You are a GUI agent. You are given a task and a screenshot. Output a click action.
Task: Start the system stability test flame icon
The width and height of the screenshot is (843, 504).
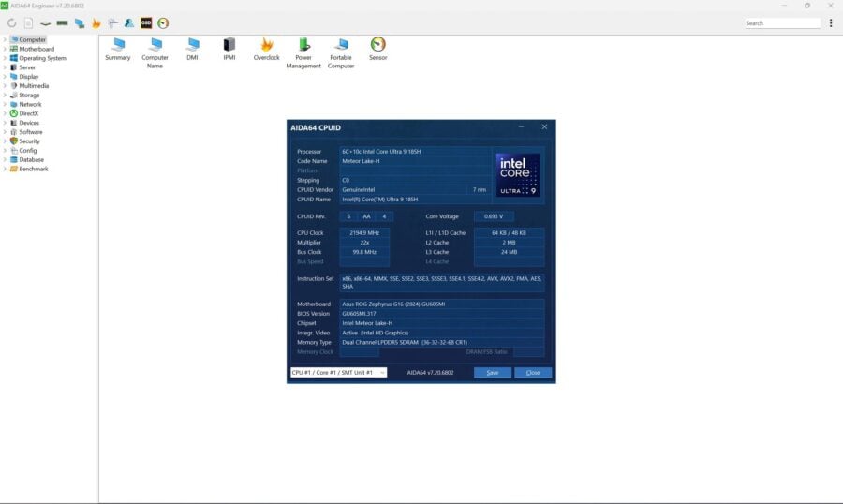tap(96, 23)
